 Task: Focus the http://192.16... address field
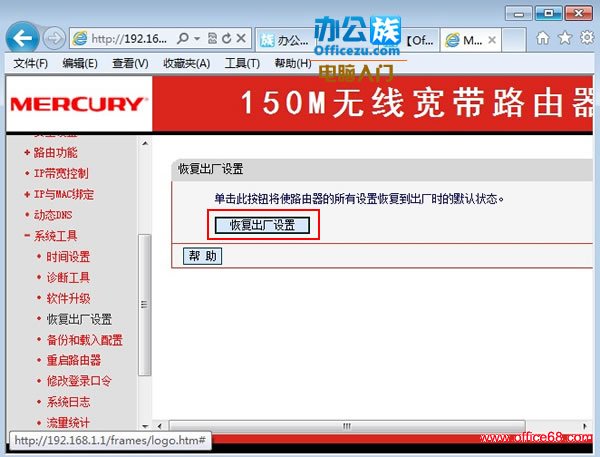[129, 39]
